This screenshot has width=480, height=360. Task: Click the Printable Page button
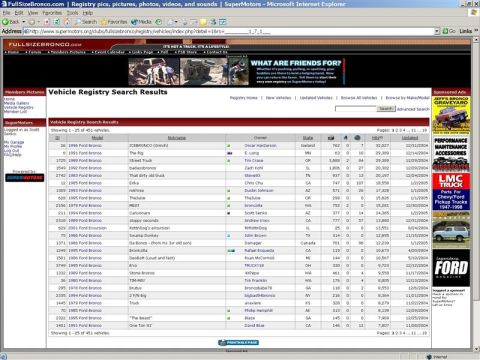coord(238,342)
